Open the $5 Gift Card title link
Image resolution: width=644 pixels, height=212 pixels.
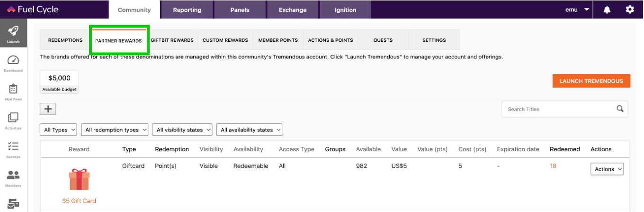[x=79, y=201]
